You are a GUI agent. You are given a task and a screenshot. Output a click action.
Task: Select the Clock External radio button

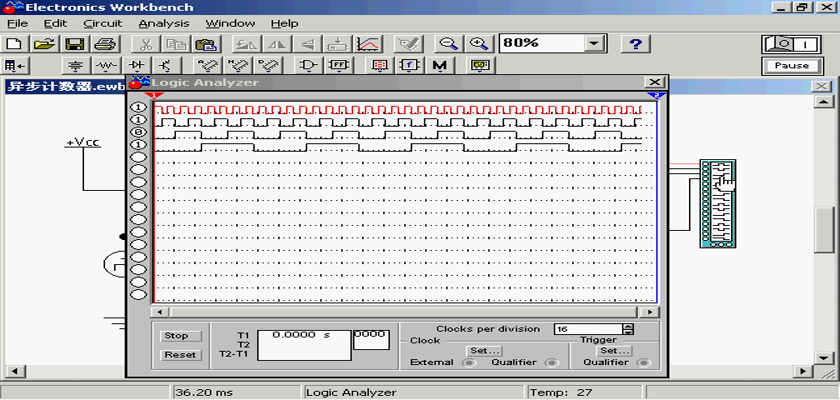click(467, 363)
